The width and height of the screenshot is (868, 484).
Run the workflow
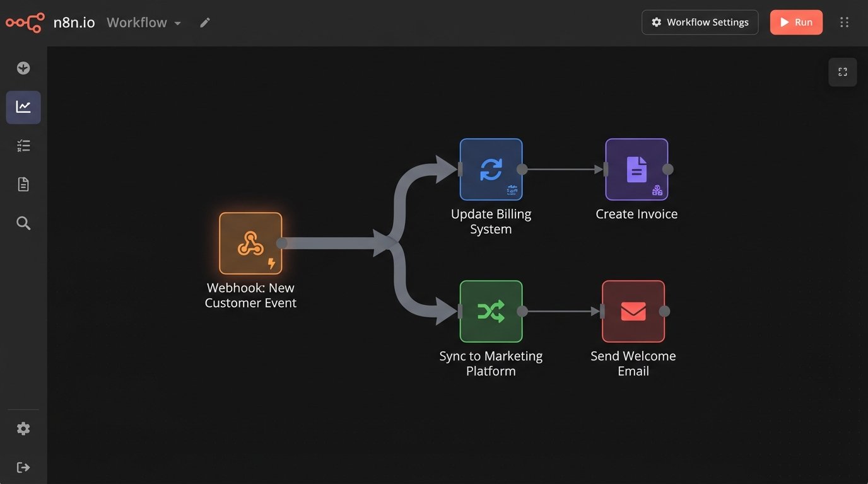(x=795, y=22)
